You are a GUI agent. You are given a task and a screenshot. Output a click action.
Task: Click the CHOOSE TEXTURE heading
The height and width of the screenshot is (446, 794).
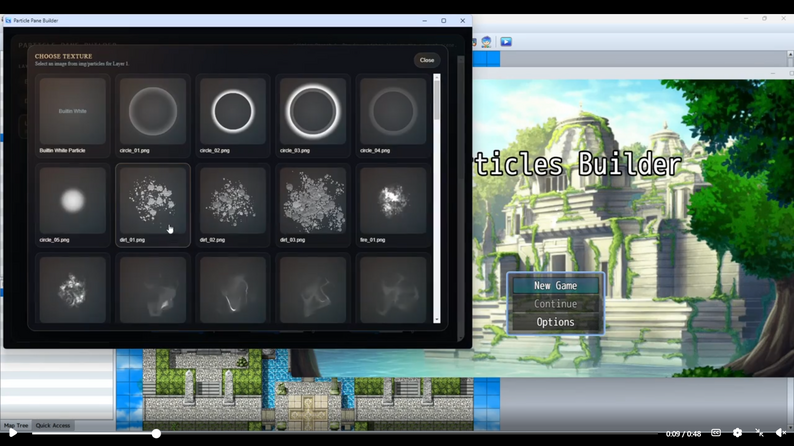tap(63, 56)
